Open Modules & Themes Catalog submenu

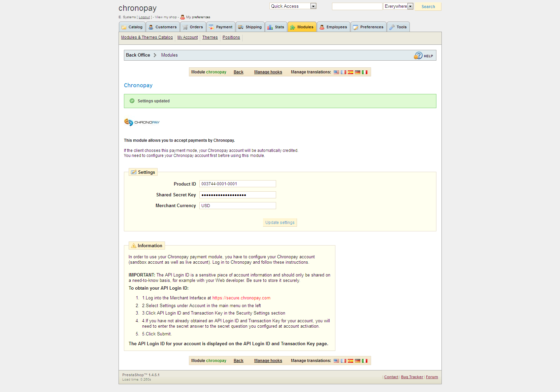pos(147,37)
